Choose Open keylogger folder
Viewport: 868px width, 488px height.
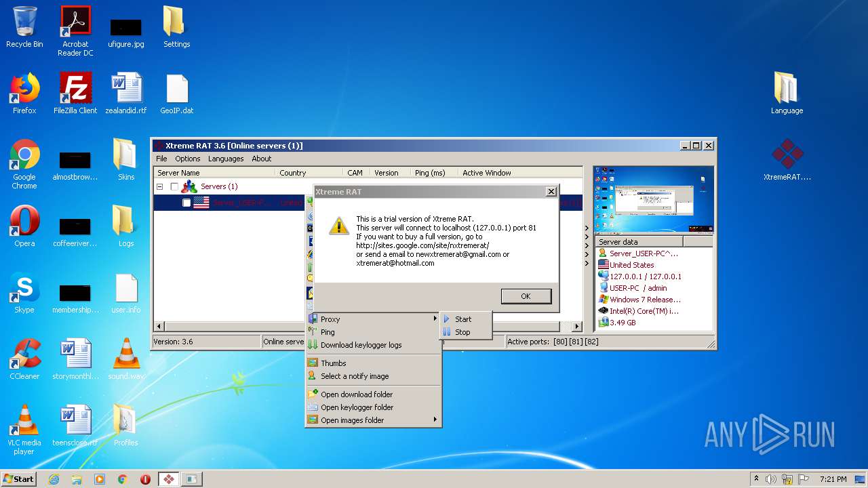coord(373,407)
